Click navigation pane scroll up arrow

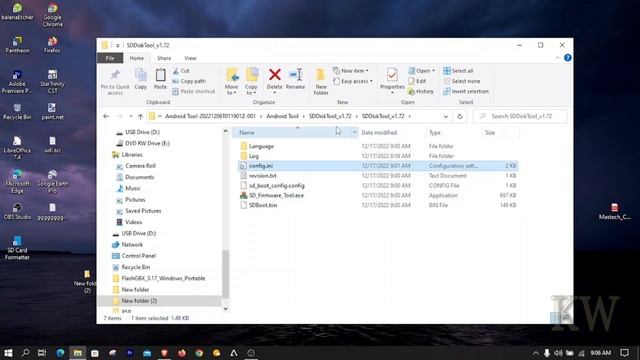coord(226,131)
